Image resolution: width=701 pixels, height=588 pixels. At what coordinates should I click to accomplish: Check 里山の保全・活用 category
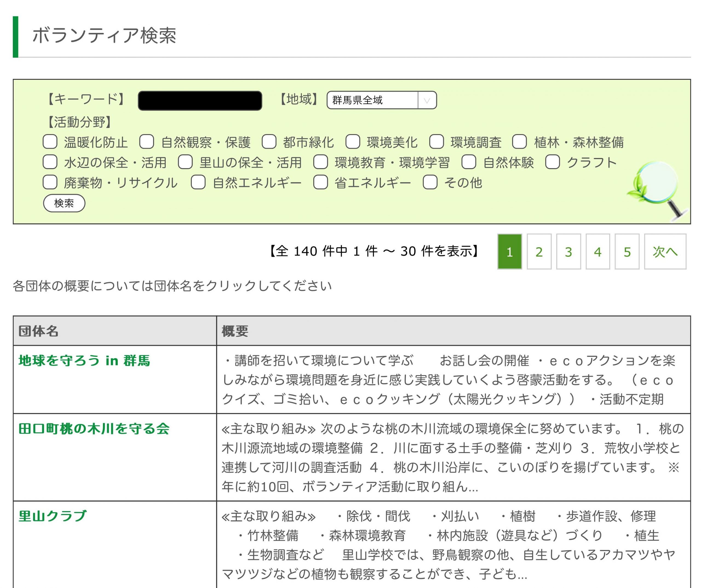tap(185, 162)
